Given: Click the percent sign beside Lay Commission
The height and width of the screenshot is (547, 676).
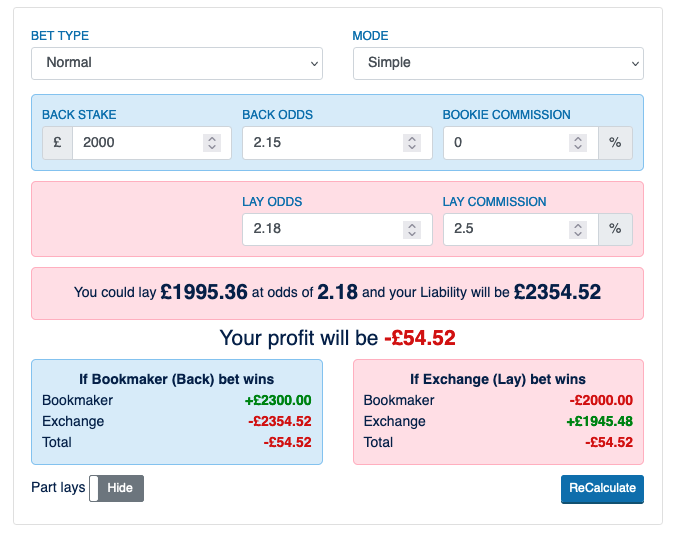Looking at the screenshot, I should pyautogui.click(x=615, y=230).
